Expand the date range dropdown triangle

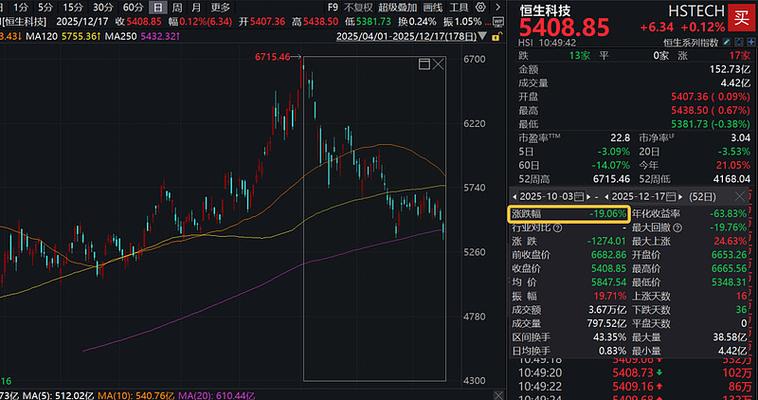click(x=482, y=36)
